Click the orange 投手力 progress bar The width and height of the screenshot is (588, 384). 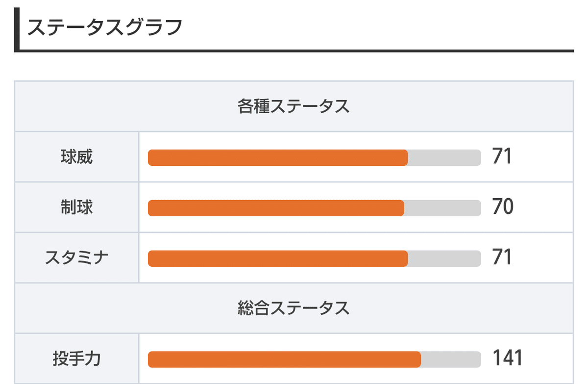(284, 359)
